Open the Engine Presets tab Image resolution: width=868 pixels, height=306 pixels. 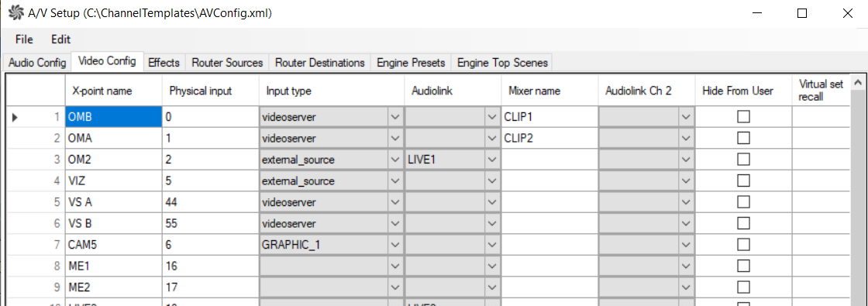411,63
